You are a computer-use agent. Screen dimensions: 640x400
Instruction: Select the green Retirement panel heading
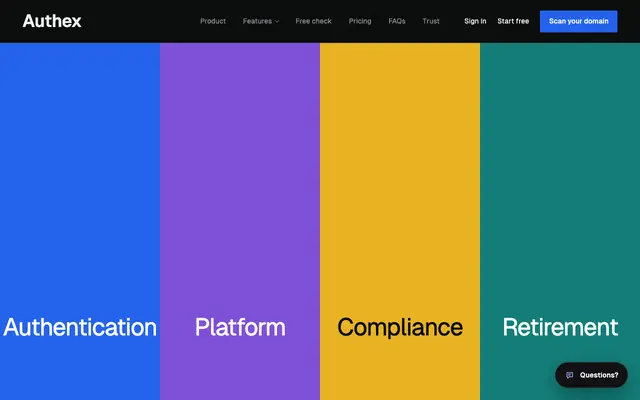pos(560,327)
